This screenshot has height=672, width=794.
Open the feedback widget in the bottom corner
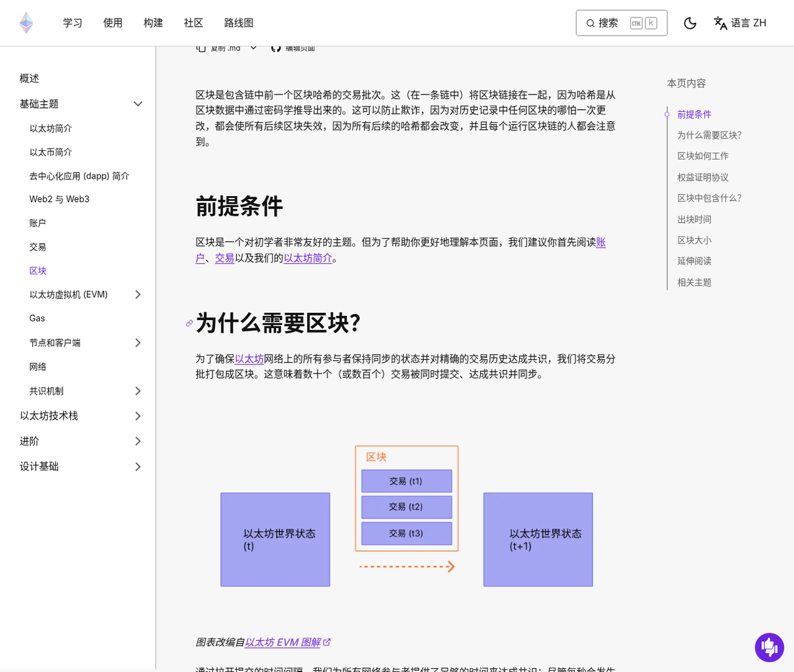[770, 647]
